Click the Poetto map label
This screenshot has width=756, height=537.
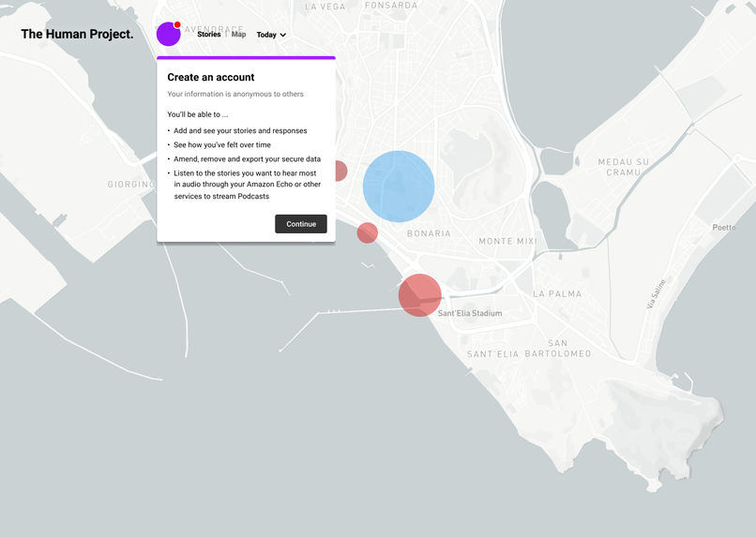[724, 228]
